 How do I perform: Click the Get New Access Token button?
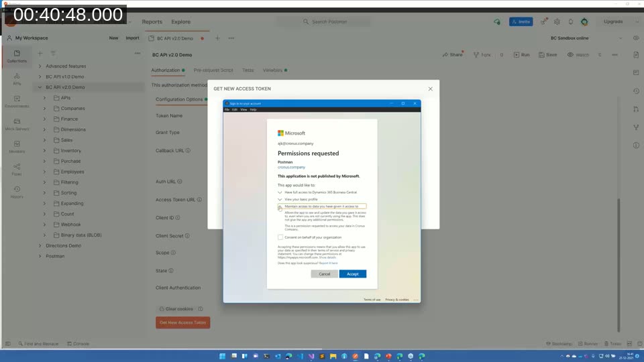182,322
